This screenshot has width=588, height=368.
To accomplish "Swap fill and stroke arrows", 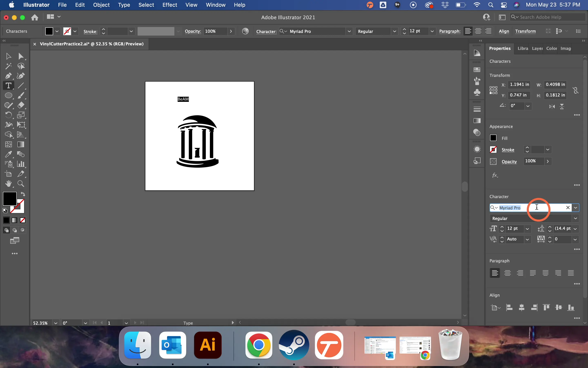I will (x=23, y=194).
